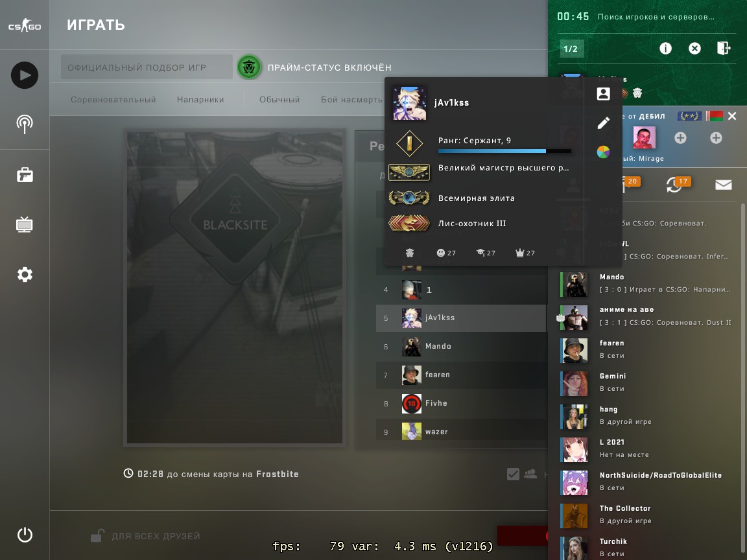
Task: Open friend Turchik in friends list
Action: [647, 548]
